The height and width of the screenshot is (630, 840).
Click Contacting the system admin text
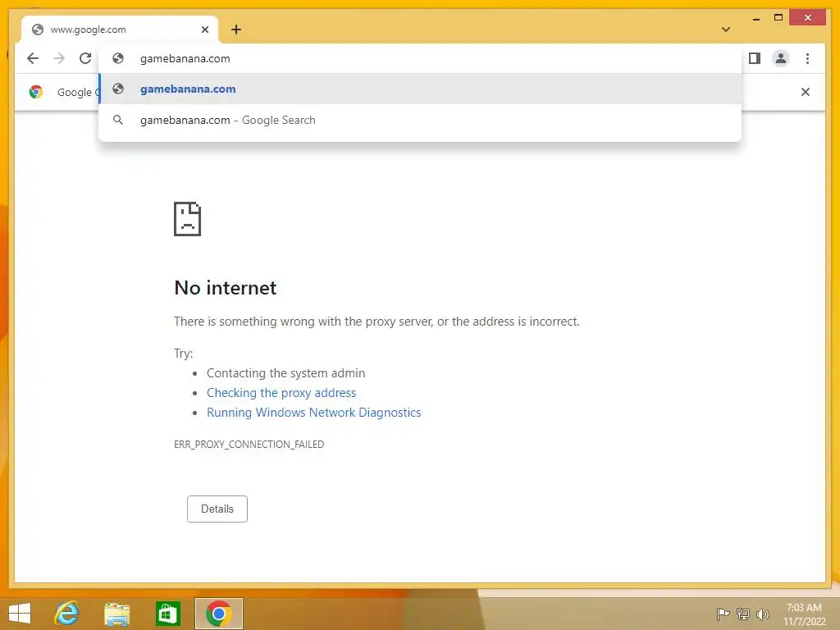pos(285,373)
